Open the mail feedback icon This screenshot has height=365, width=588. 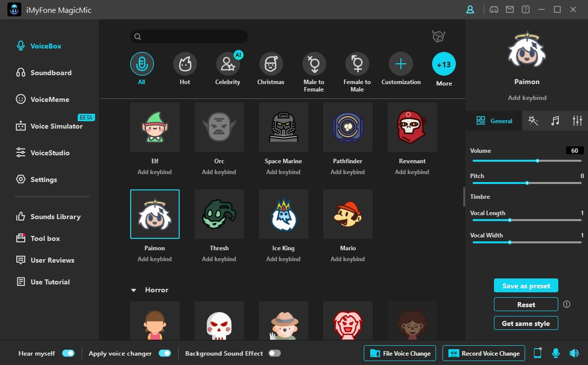tap(510, 10)
